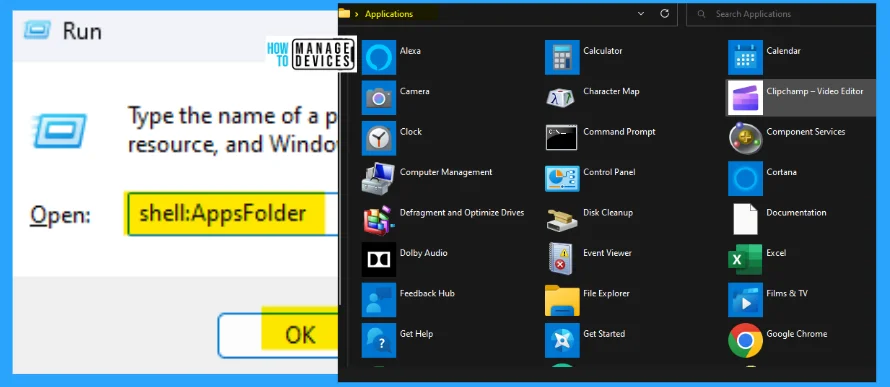
Task: Click the Get Help icon
Action: (379, 340)
